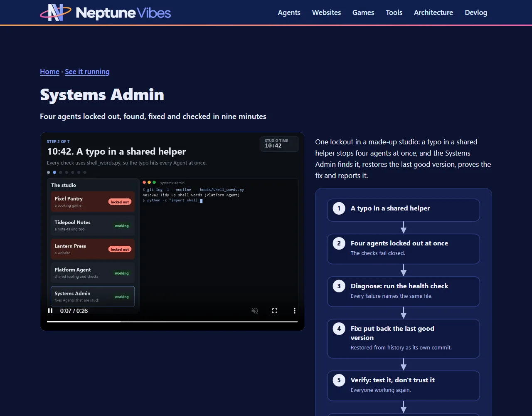This screenshot has width=532, height=416.
Task: Open the Games page
Action: pyautogui.click(x=363, y=12)
